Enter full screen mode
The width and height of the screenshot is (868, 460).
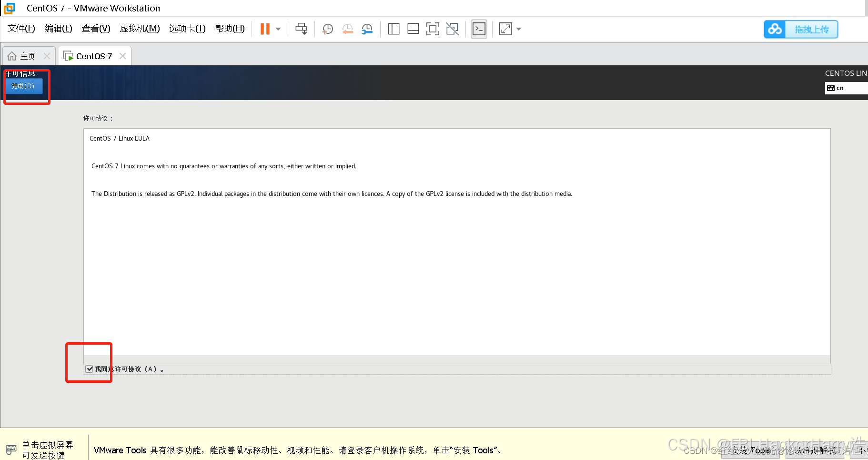coord(433,29)
